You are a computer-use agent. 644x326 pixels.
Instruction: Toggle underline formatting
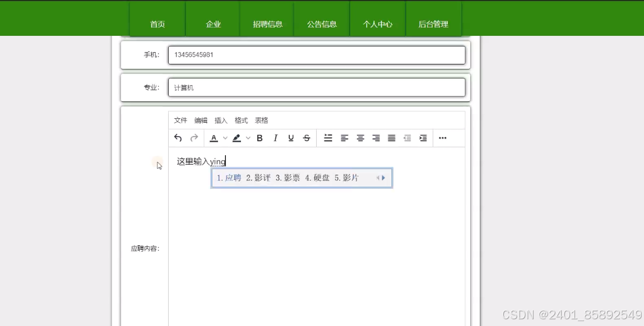291,138
